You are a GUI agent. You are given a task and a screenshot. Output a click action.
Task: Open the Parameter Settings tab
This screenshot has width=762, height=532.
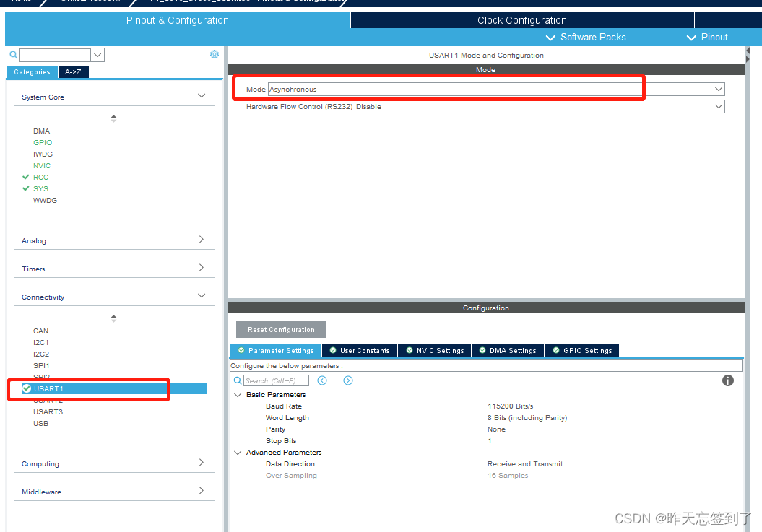275,350
